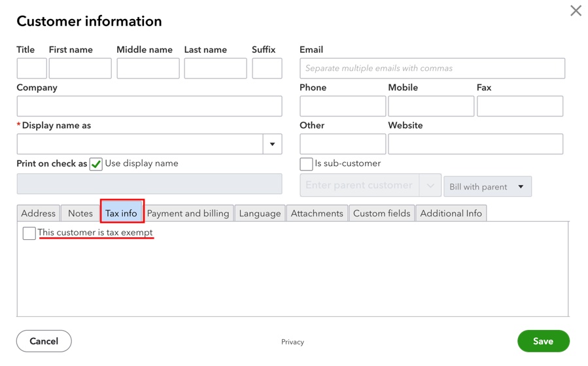Select the Payment and billing tab
The height and width of the screenshot is (366, 588).
188,213
